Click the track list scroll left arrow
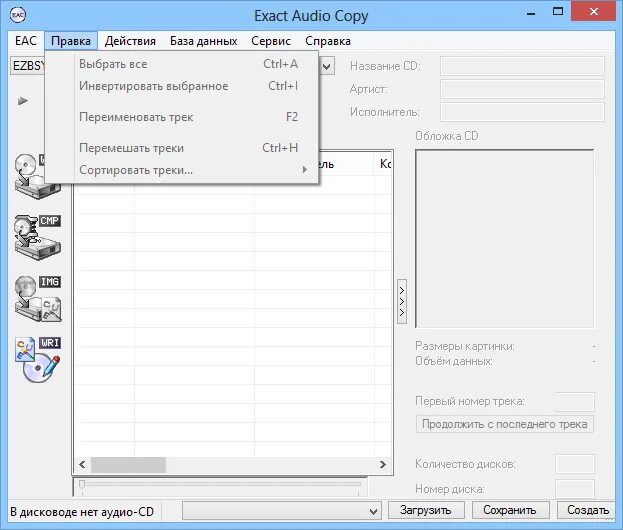This screenshot has height=530, width=623. coord(82,464)
